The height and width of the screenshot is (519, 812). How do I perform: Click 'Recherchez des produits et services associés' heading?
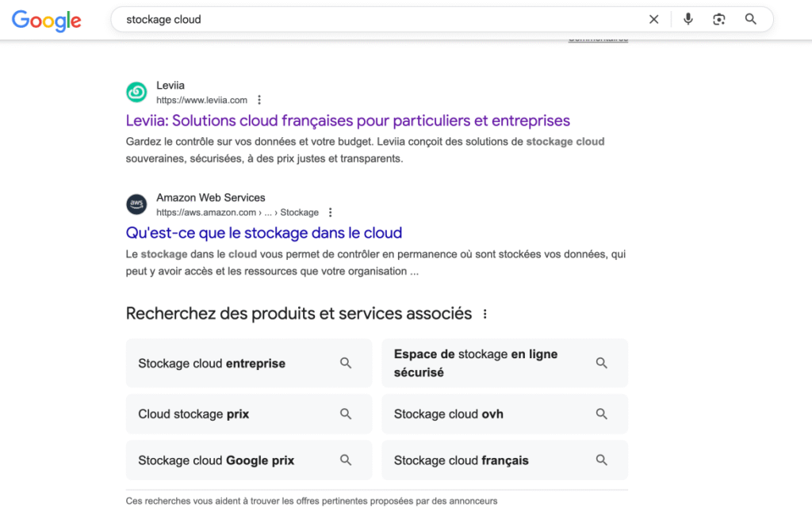tap(299, 314)
